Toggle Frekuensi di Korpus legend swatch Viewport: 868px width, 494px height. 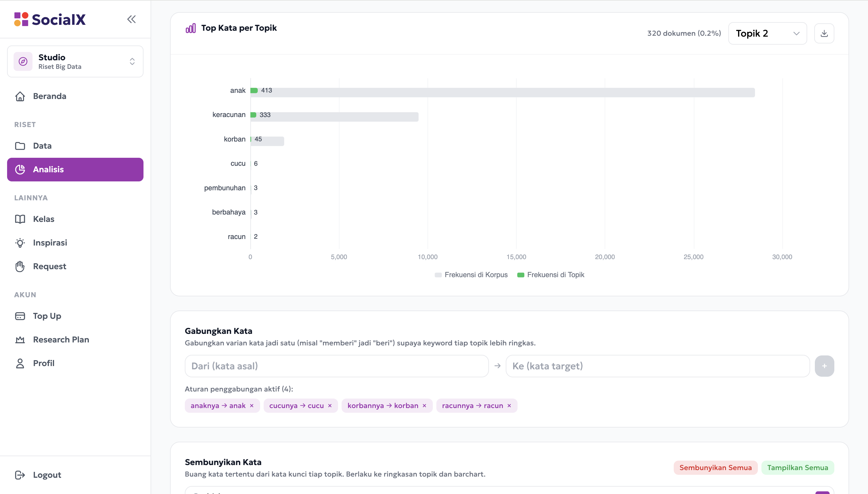[x=438, y=275]
